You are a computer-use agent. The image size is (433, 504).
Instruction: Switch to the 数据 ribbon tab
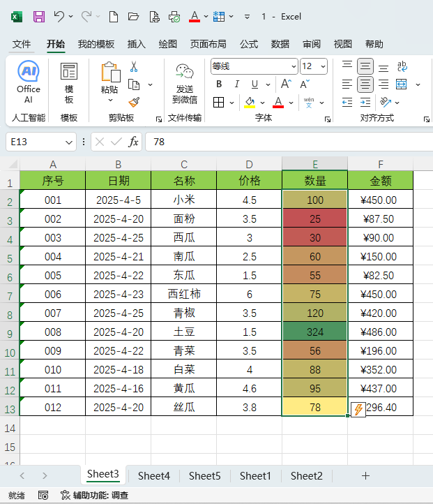tap(280, 44)
